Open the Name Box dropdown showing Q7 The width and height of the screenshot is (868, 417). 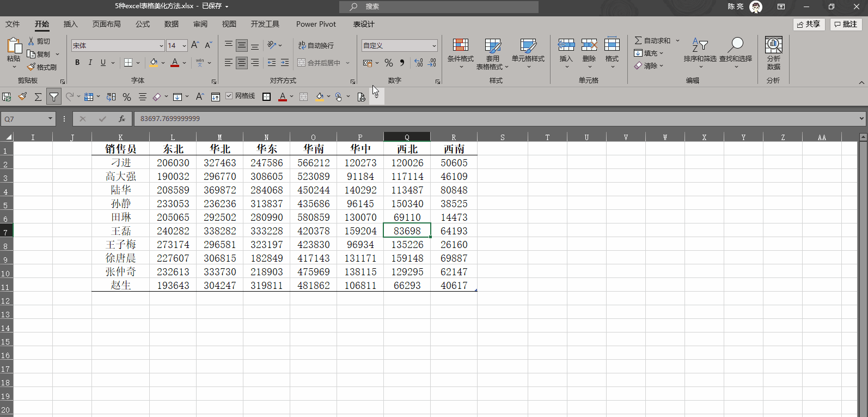50,118
